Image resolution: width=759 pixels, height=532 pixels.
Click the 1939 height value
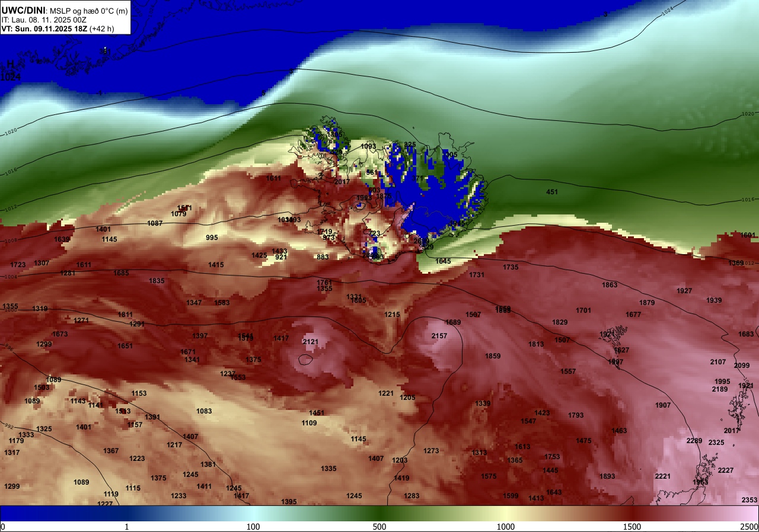coord(714,300)
